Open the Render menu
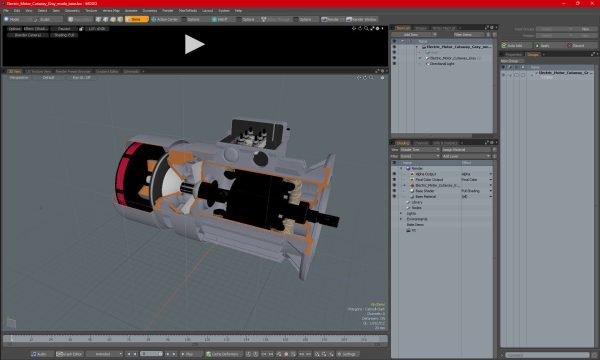Image resolution: width=600 pixels, height=360 pixels. [x=168, y=11]
